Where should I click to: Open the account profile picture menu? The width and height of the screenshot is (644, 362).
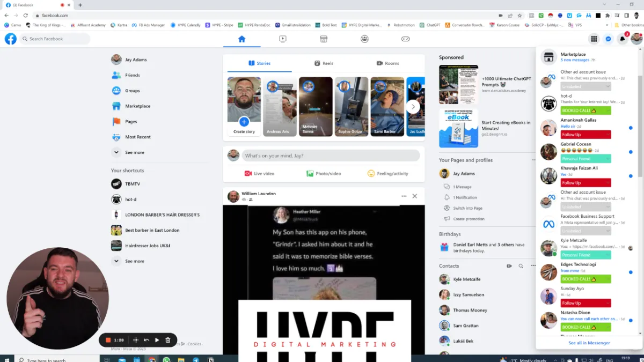point(636,39)
